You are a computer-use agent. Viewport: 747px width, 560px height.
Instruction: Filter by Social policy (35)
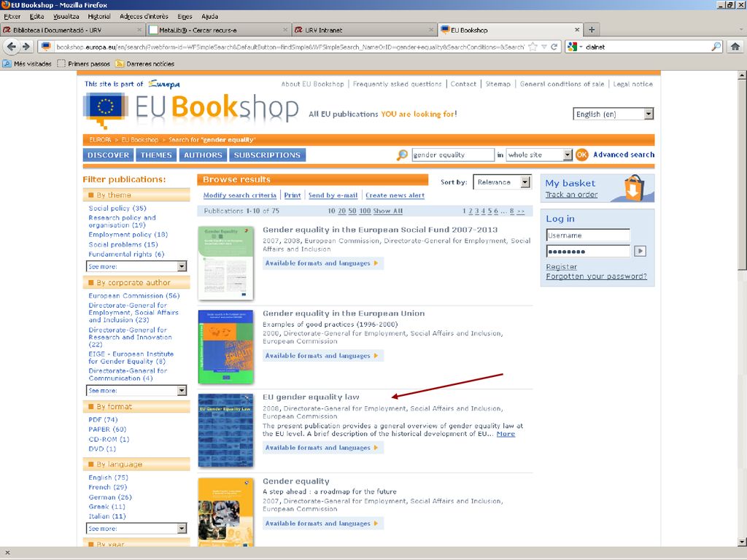(117, 208)
